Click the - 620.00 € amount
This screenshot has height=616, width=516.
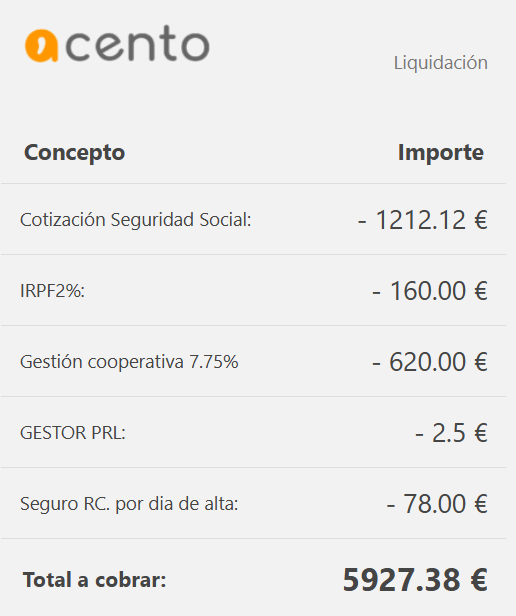(x=430, y=362)
